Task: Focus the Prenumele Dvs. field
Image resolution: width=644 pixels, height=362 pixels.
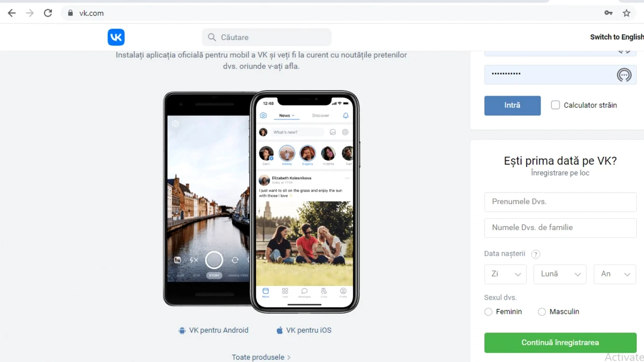Action: tap(560, 202)
